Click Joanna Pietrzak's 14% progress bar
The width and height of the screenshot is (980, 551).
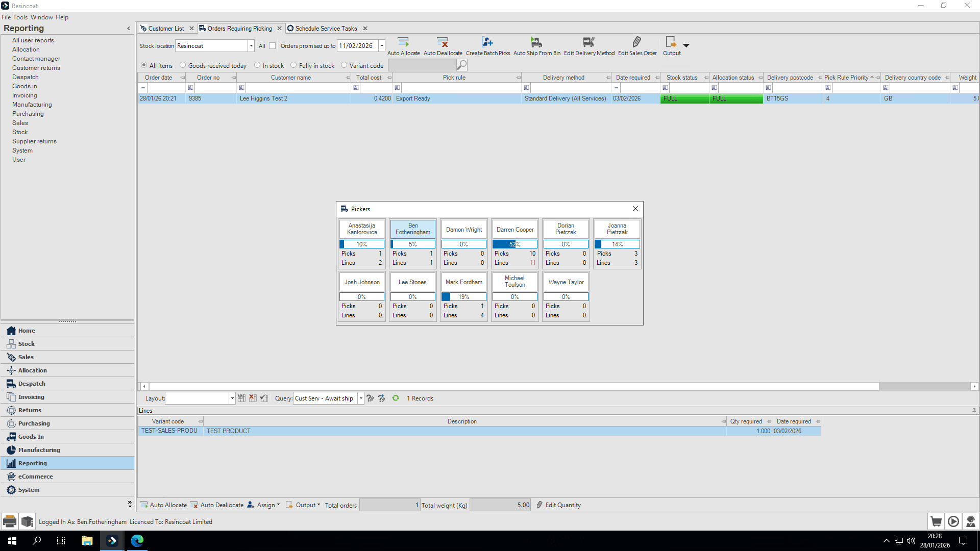[617, 244]
